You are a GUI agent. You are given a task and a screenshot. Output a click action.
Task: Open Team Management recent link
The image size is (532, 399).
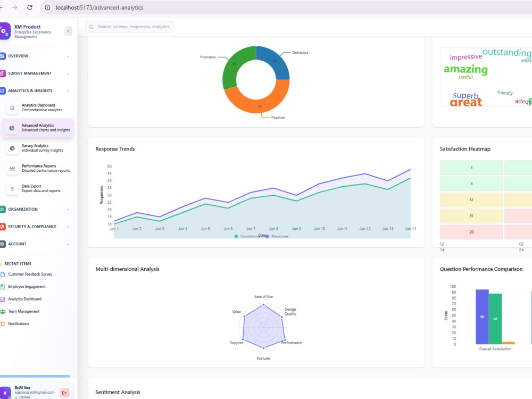pos(24,311)
